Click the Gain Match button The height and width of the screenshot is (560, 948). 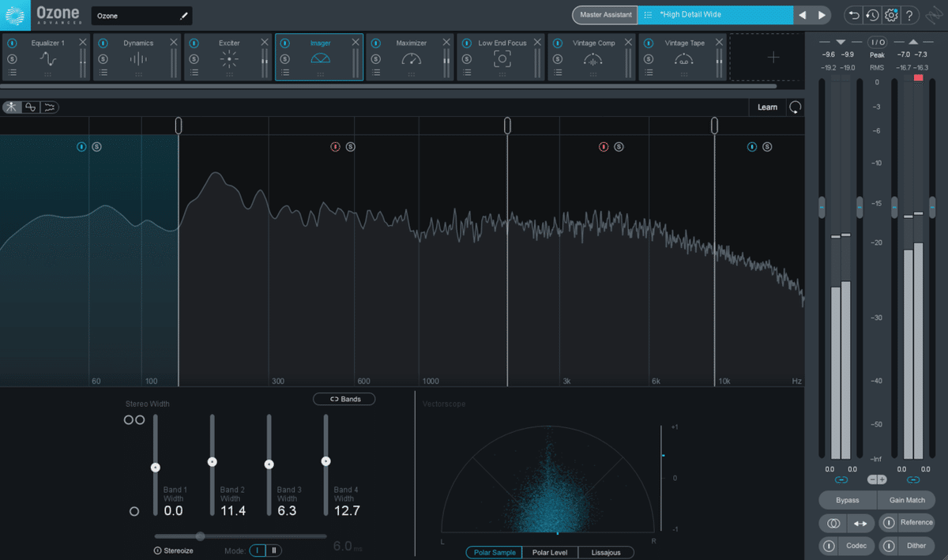tap(907, 500)
